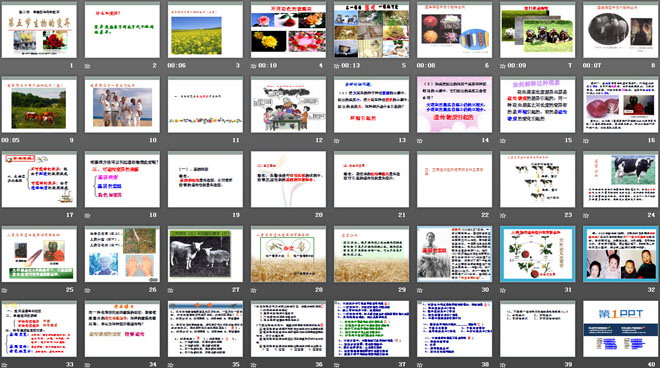Click the animation star icon under slide 16
Viewport: 660px width, 368px height.
pos(586,141)
